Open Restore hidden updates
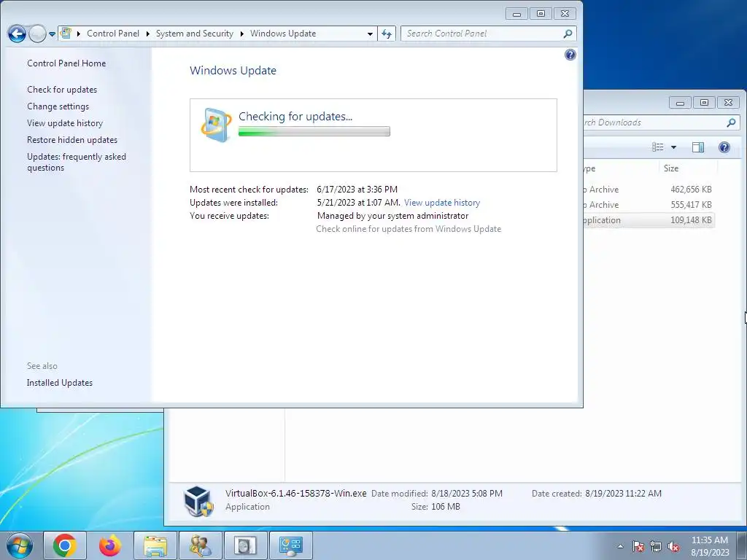The image size is (747, 560). (x=72, y=140)
